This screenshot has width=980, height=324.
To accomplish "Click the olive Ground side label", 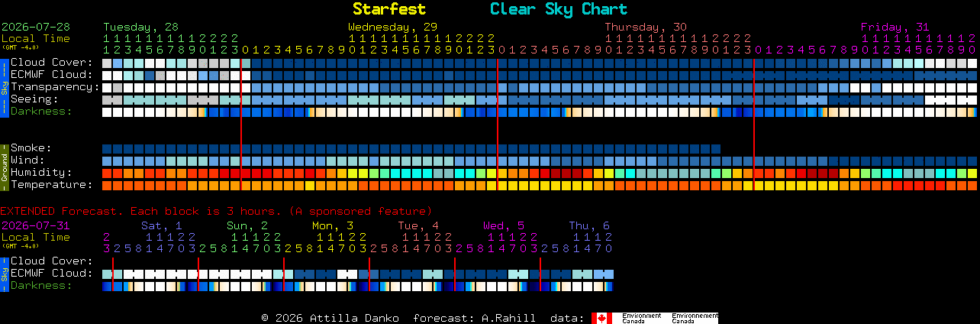I will 4,167.
